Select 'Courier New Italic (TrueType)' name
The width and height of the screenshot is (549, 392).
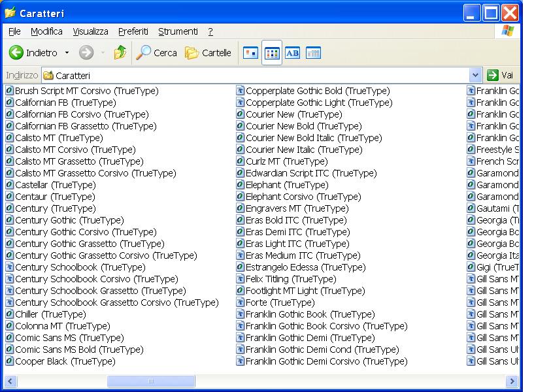(304, 150)
